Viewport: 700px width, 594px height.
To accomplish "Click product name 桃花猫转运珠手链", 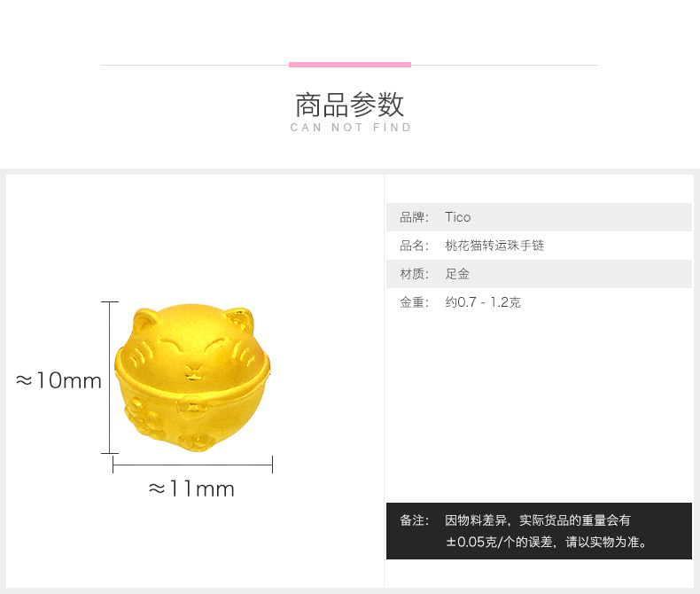I will [494, 246].
